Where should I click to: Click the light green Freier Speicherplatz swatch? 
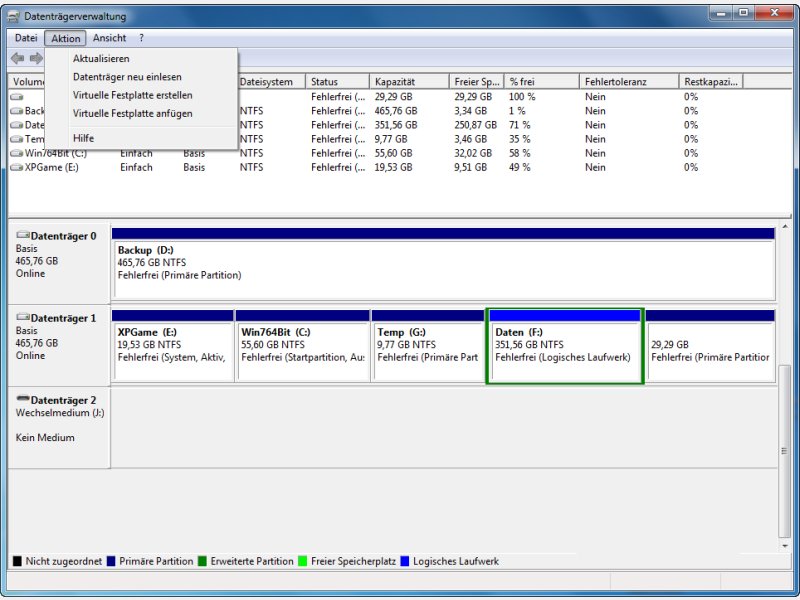pyautogui.click(x=303, y=561)
